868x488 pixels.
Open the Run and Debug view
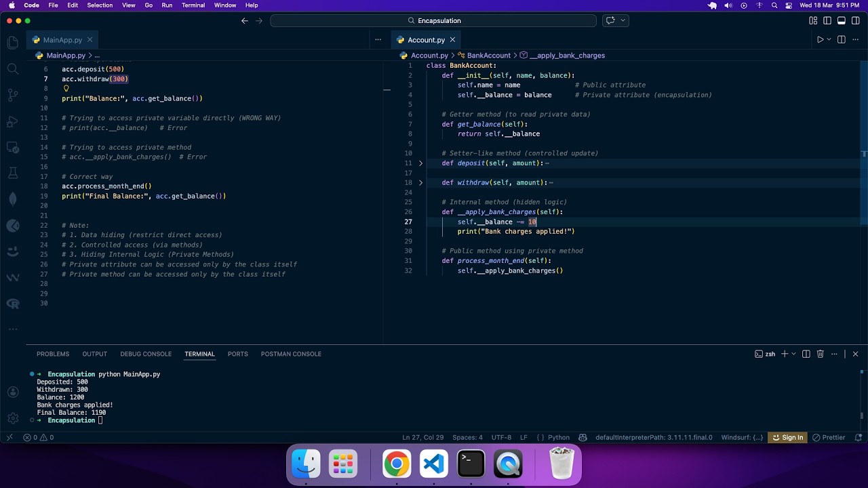12,121
